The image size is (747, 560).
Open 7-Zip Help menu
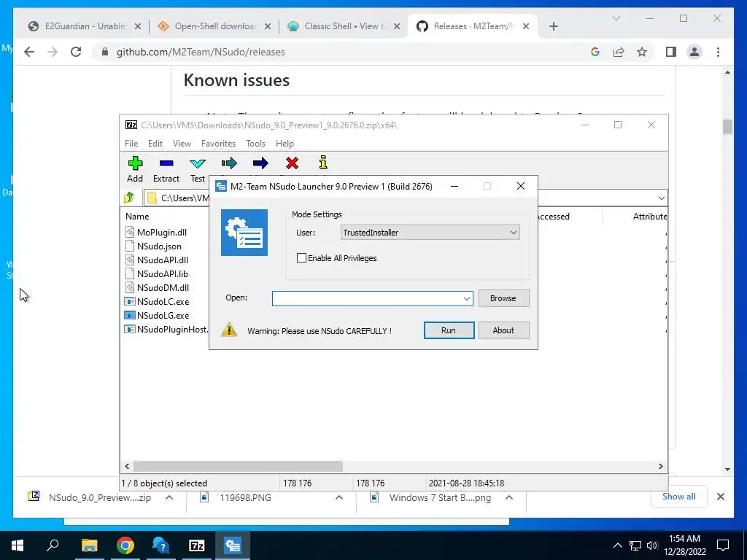(285, 144)
